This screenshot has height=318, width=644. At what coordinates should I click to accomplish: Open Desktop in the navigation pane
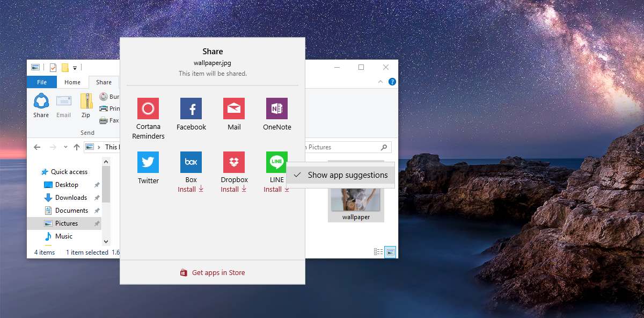pyautogui.click(x=61, y=185)
